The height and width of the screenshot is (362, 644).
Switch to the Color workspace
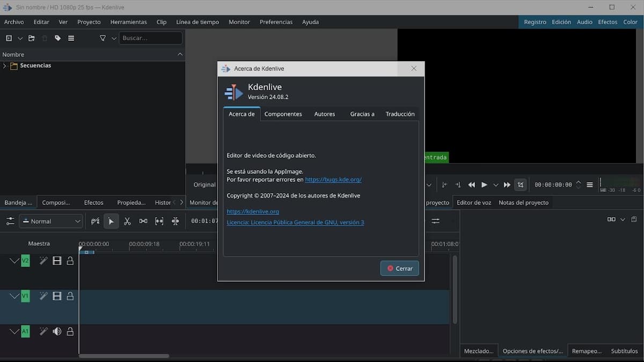[631, 22]
